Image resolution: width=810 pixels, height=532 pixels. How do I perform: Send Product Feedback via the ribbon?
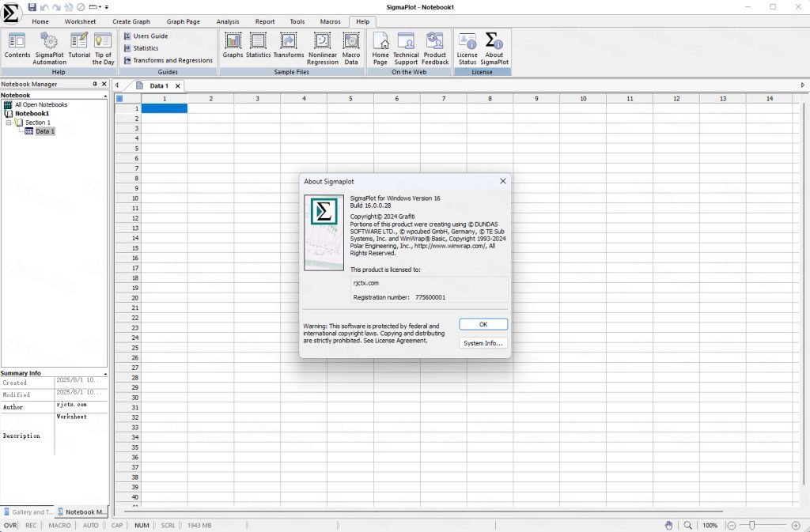pyautogui.click(x=435, y=48)
